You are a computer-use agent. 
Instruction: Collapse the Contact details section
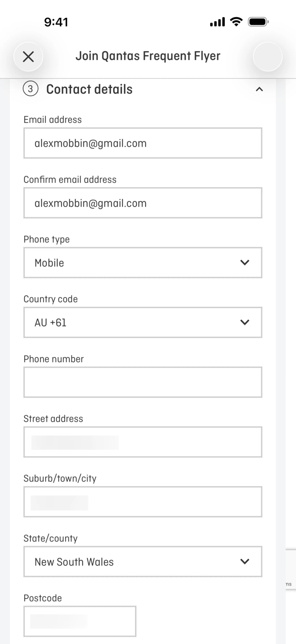tap(259, 89)
